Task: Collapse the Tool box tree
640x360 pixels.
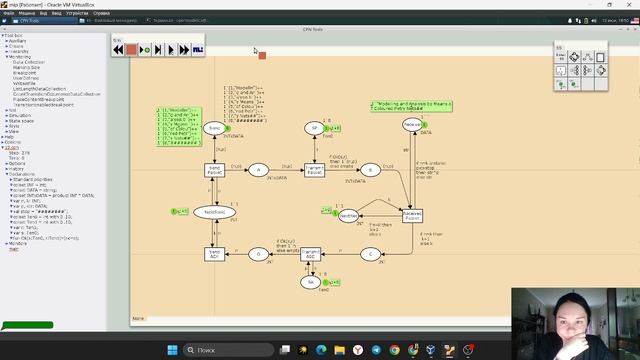Action: (x=2, y=36)
